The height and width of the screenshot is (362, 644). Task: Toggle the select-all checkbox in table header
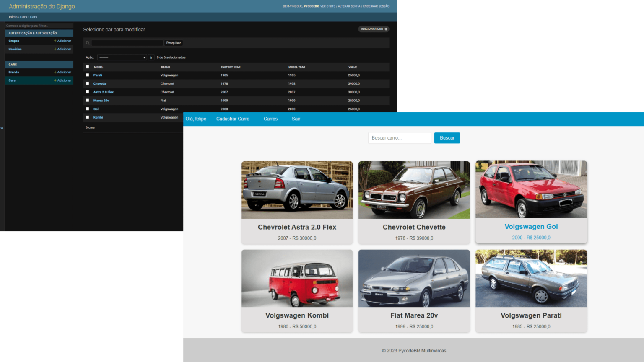click(88, 67)
